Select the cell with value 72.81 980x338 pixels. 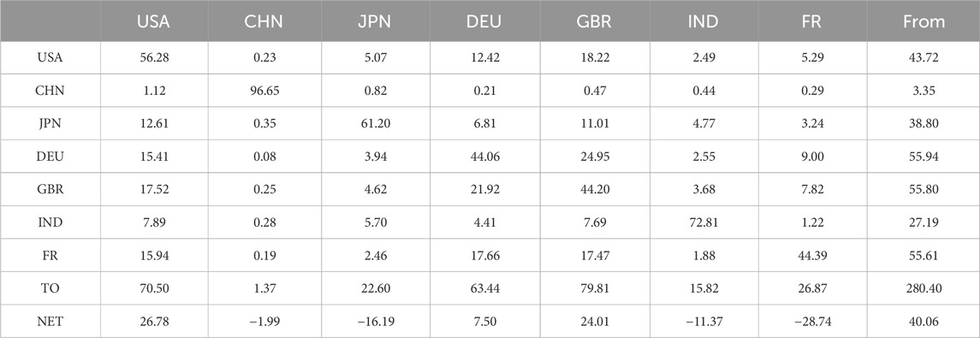[x=704, y=223]
